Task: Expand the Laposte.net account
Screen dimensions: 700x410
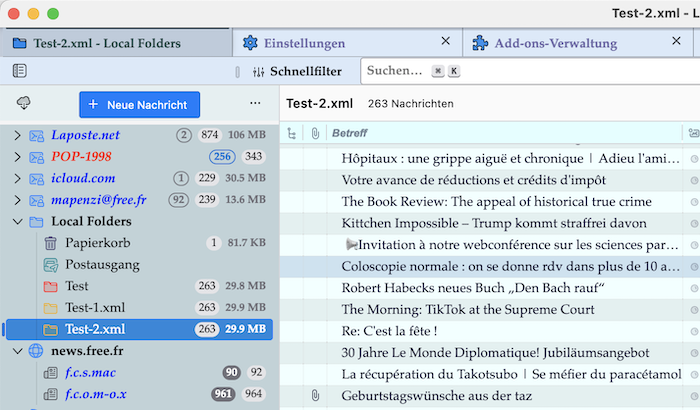Action: [x=17, y=135]
